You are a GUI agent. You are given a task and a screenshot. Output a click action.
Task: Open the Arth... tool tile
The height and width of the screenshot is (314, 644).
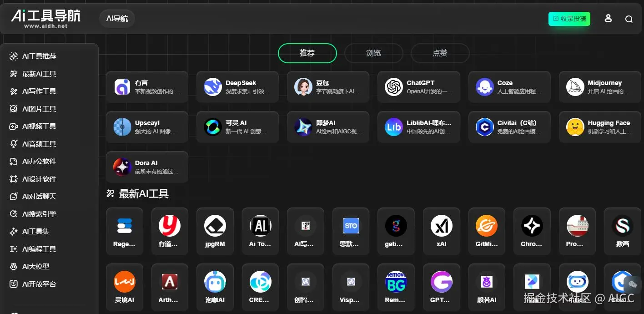pos(170,287)
